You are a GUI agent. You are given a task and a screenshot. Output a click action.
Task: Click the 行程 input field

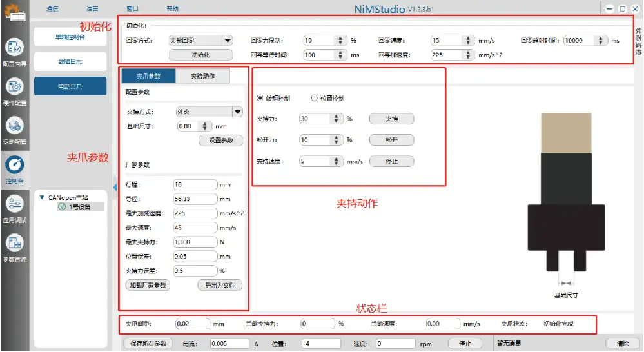click(x=195, y=185)
